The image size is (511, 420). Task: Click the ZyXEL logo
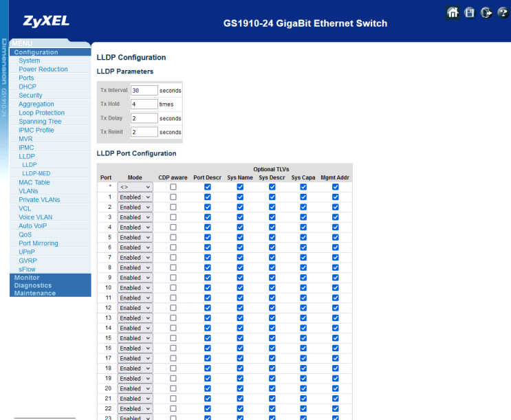click(46, 21)
